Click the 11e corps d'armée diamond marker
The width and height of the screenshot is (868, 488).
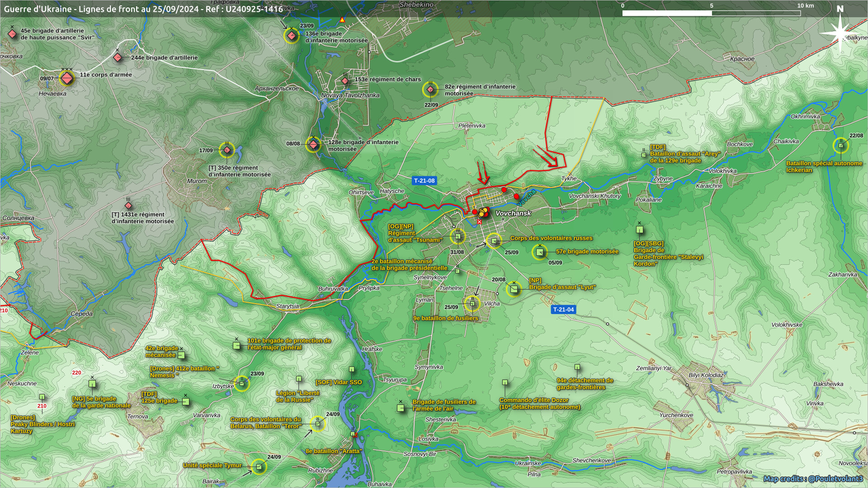pyautogui.click(x=67, y=79)
